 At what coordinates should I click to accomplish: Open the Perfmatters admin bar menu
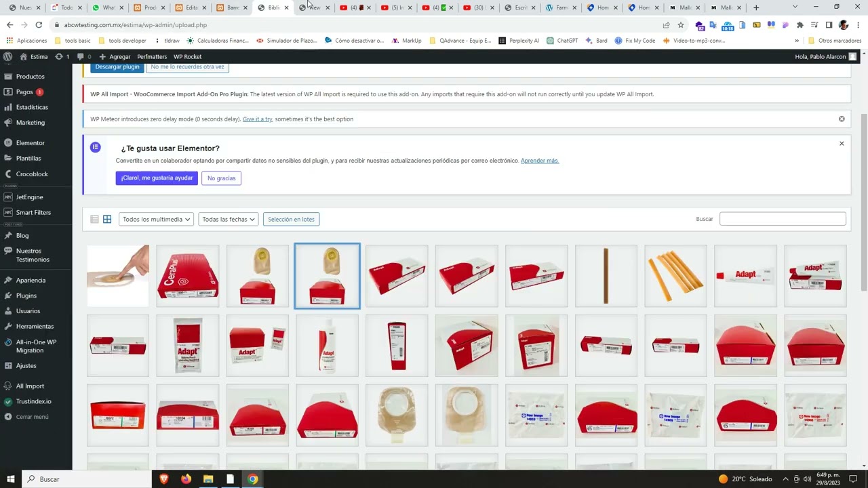click(x=152, y=56)
